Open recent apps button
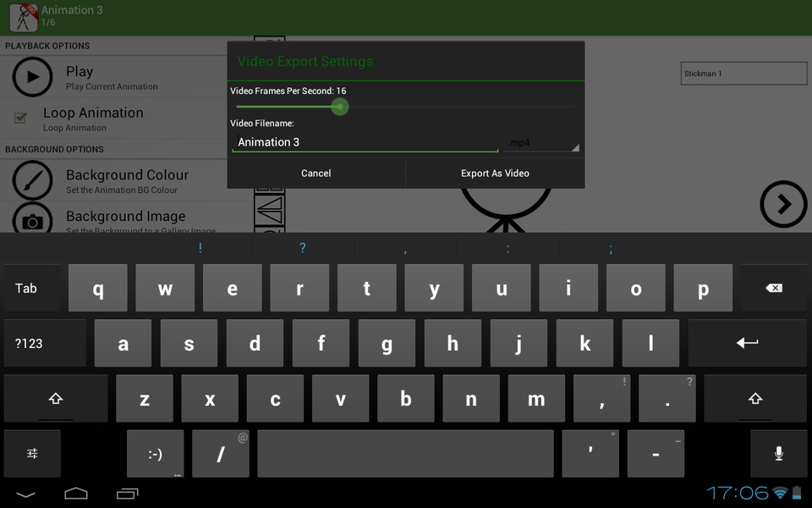This screenshot has width=812, height=508. [x=128, y=494]
